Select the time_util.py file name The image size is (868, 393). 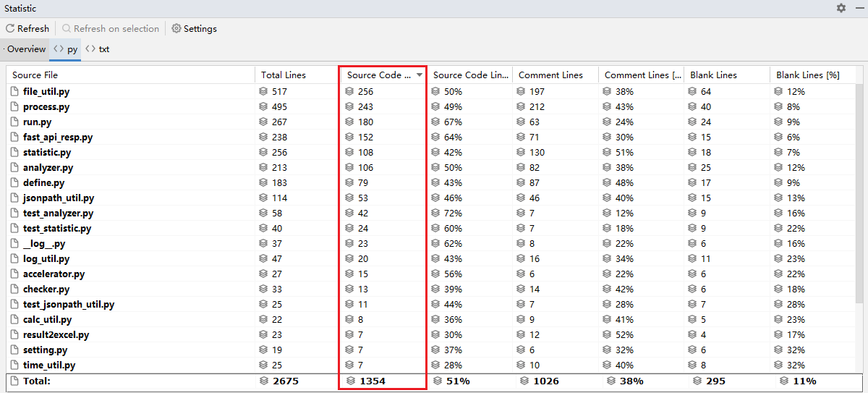tap(49, 365)
